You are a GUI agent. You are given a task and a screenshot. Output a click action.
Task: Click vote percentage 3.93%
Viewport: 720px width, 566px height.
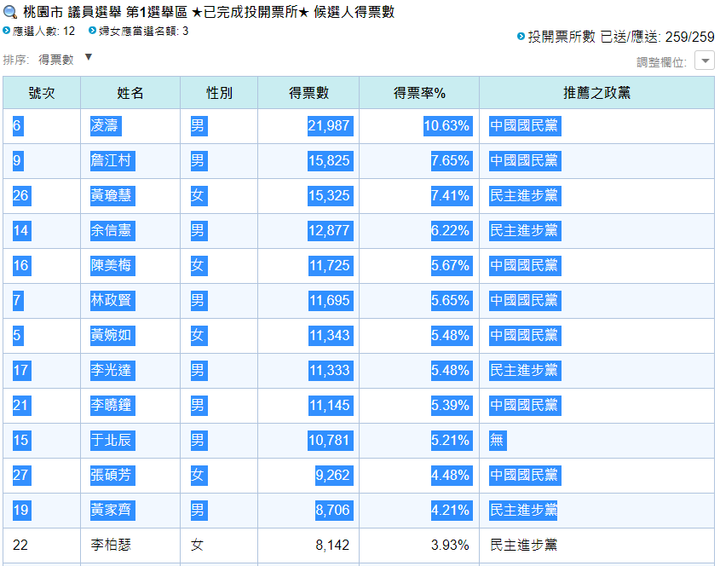450,545
